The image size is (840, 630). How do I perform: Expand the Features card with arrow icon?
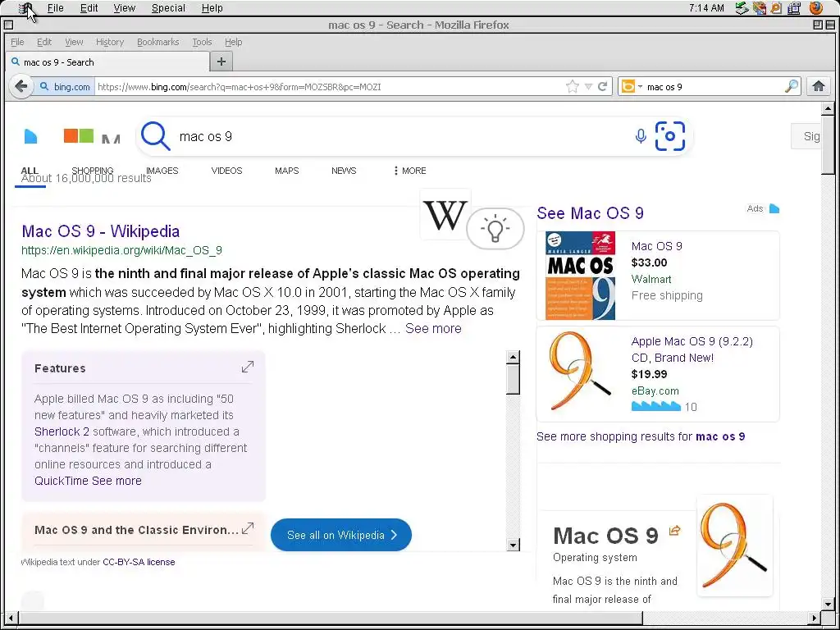(x=248, y=367)
